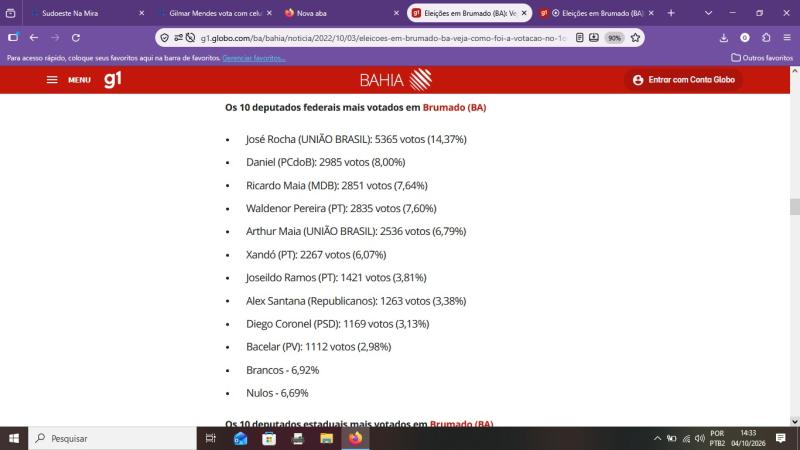Close the Nova aba tab
This screenshot has width=800, height=450.
pyautogui.click(x=396, y=13)
